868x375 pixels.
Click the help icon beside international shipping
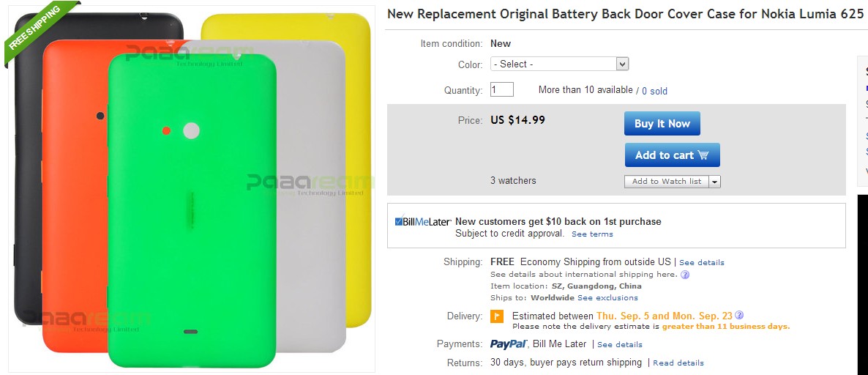tap(685, 275)
